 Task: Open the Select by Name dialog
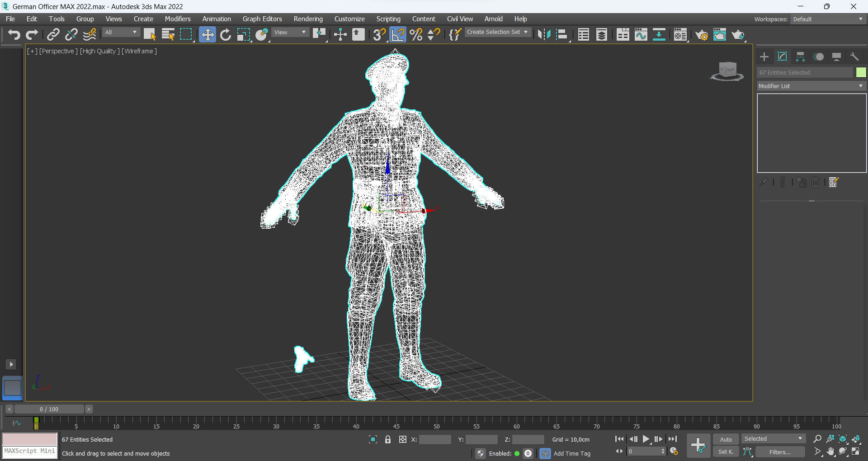[168, 35]
